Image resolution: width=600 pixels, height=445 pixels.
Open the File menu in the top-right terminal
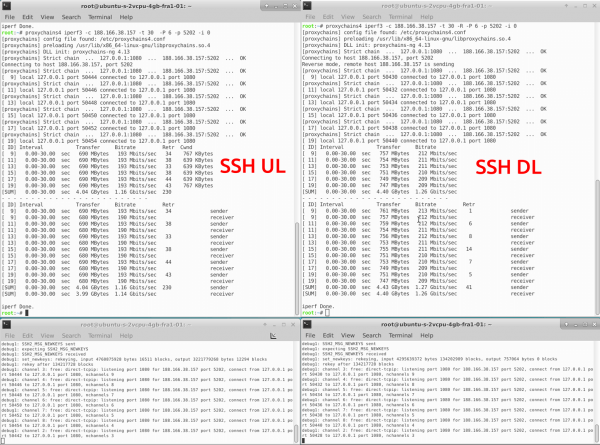pyautogui.click(x=308, y=17)
